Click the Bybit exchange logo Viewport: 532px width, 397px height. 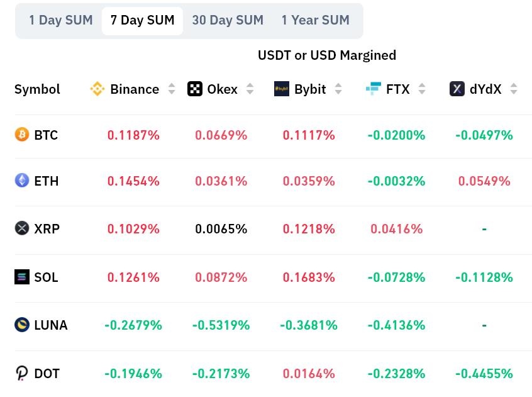[x=282, y=89]
